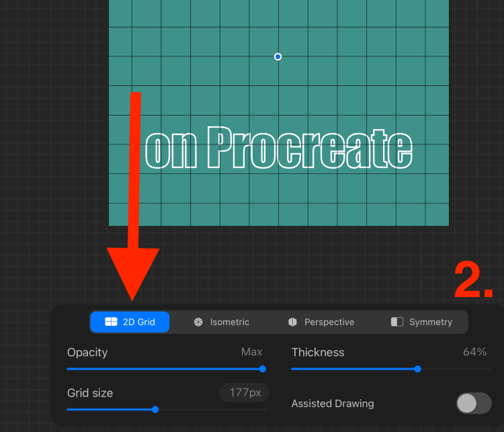Click the 'on Procreate' outlined text
Viewport: 504px width, 432px height.
279,148
